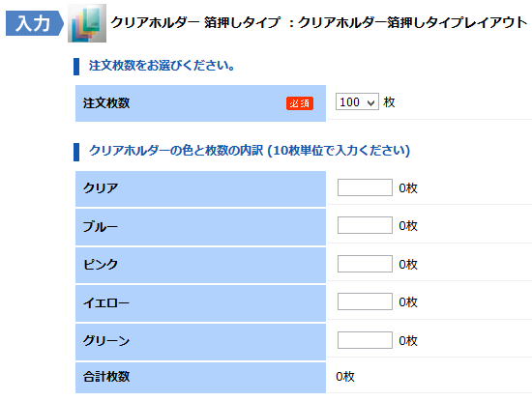Click the red 必須 required badge
The width and height of the screenshot is (532, 401).
click(300, 103)
